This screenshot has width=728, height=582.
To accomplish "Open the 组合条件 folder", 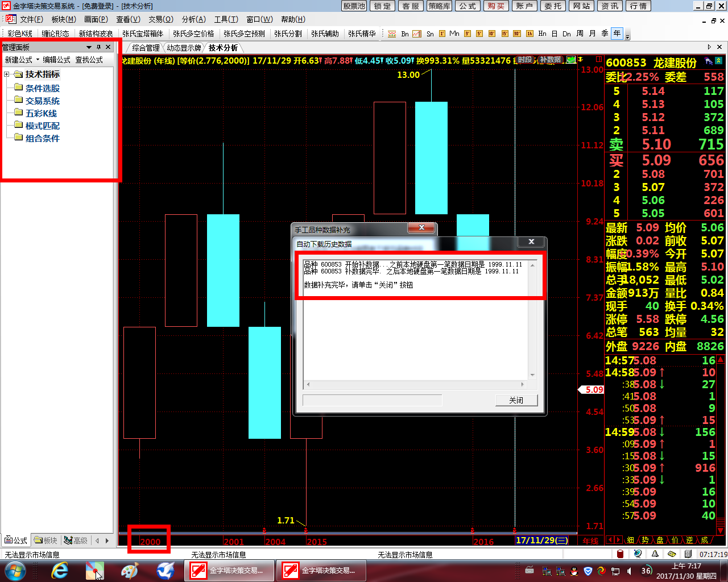I will (x=37, y=138).
